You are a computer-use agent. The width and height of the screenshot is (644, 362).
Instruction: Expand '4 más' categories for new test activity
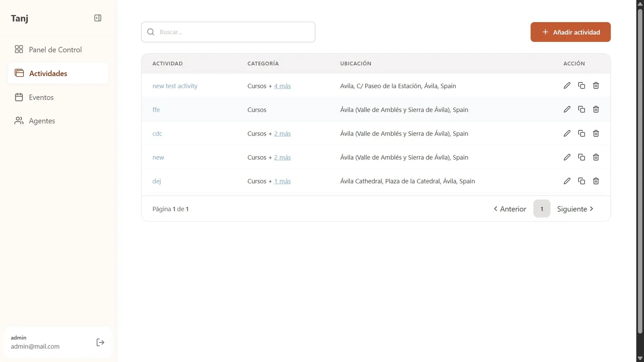(282, 86)
